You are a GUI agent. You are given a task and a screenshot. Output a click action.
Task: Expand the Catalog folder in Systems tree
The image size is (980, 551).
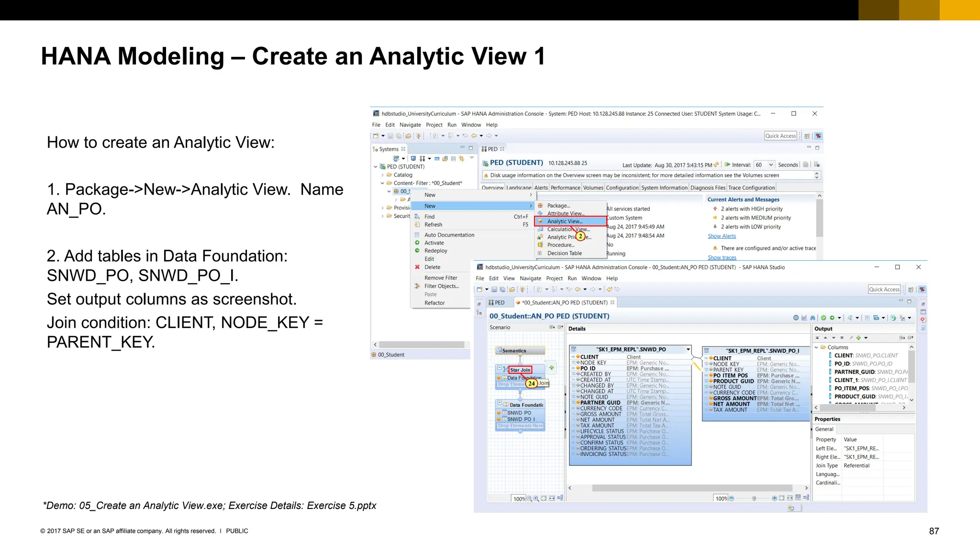[x=382, y=175]
